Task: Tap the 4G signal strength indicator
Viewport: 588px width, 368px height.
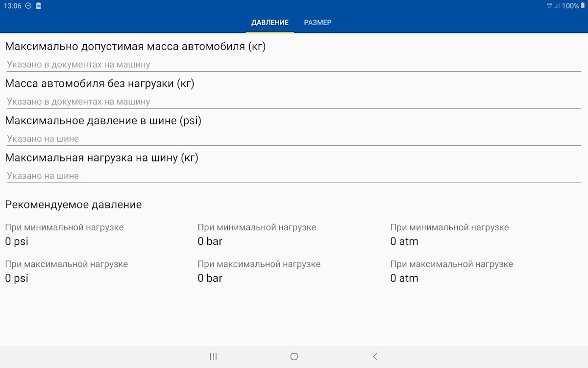Action: [x=553, y=6]
